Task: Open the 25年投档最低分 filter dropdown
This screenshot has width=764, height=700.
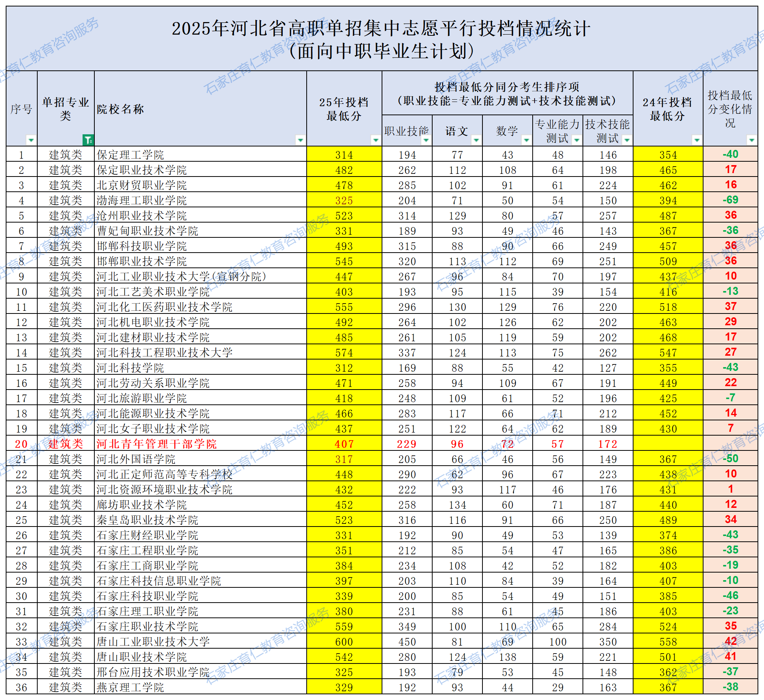Action: [x=375, y=140]
